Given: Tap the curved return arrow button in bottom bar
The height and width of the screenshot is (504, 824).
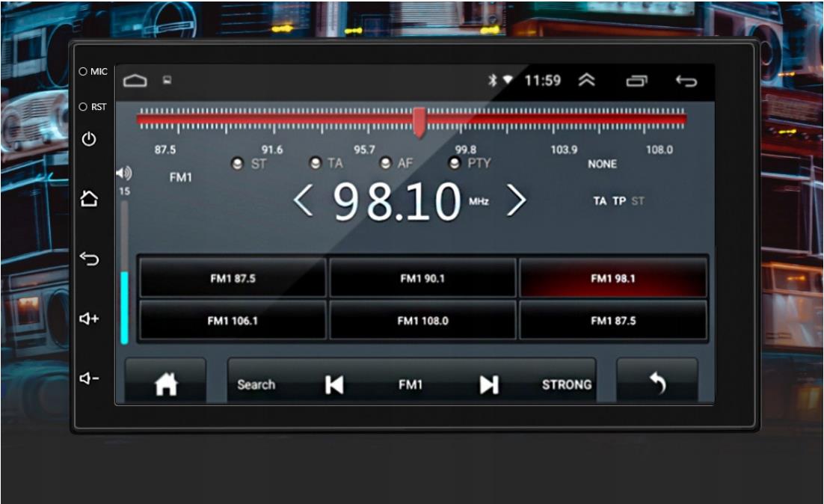Looking at the screenshot, I should [x=657, y=383].
